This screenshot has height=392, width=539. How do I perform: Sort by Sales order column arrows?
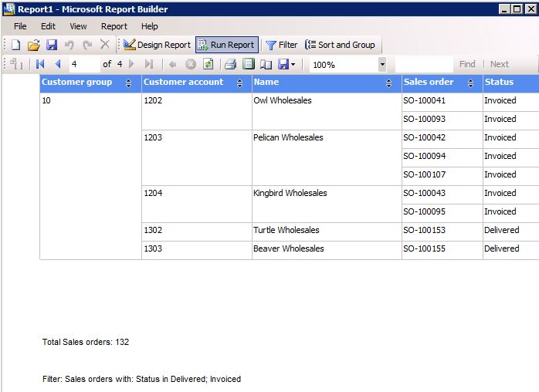tap(470, 83)
